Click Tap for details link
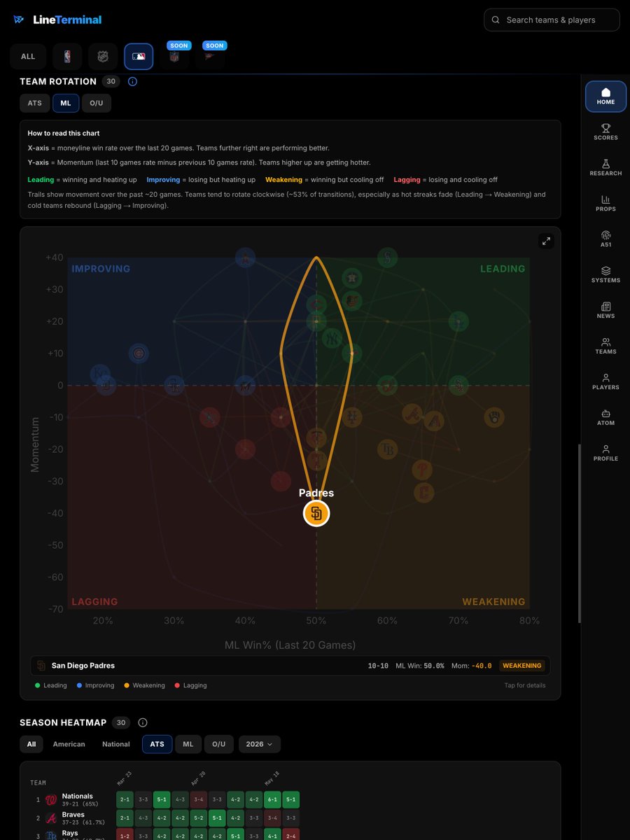630x840 pixels. (525, 685)
